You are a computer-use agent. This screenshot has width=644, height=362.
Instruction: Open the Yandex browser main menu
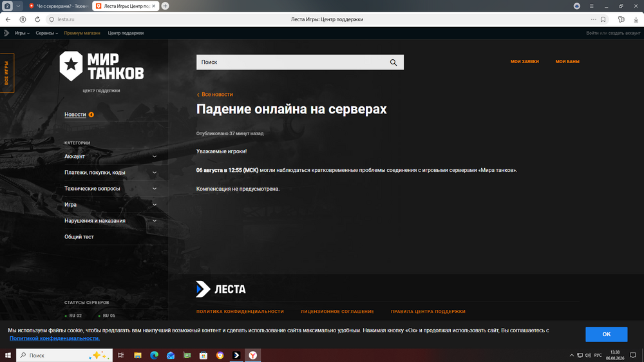pyautogui.click(x=591, y=6)
